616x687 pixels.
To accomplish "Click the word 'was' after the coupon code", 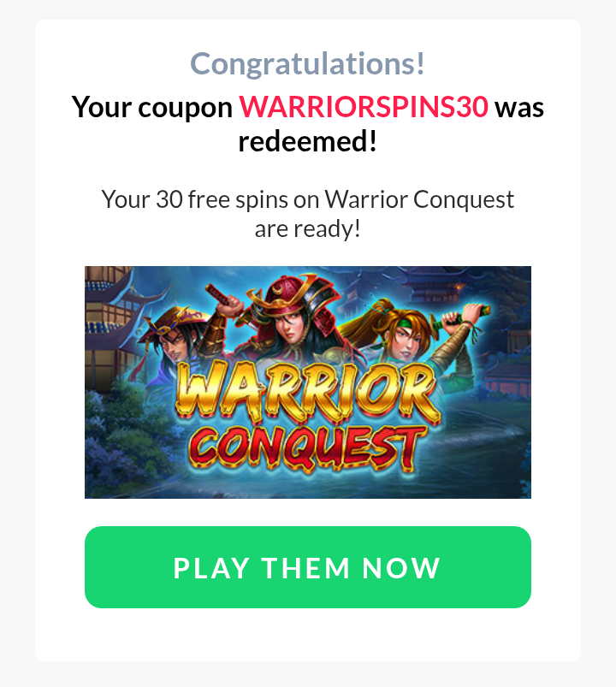I will (519, 108).
